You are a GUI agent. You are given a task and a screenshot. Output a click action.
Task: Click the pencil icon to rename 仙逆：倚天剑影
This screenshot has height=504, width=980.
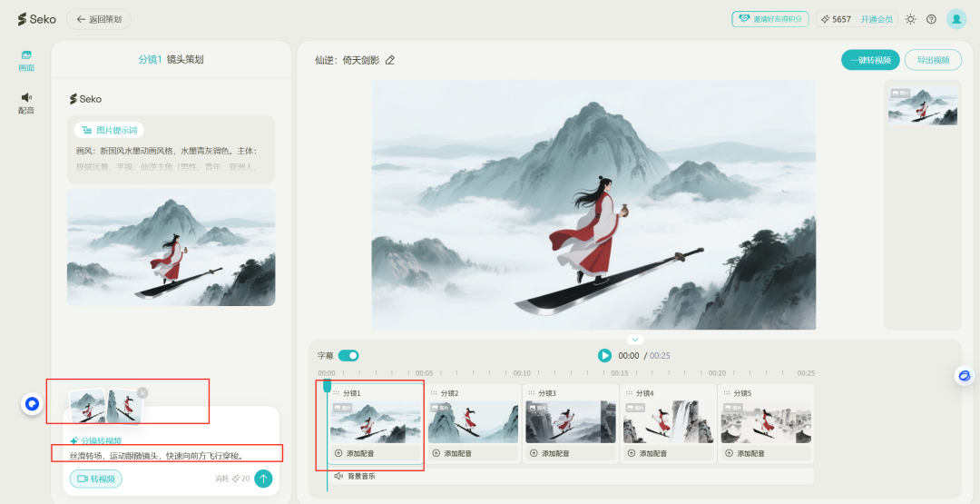(x=390, y=60)
